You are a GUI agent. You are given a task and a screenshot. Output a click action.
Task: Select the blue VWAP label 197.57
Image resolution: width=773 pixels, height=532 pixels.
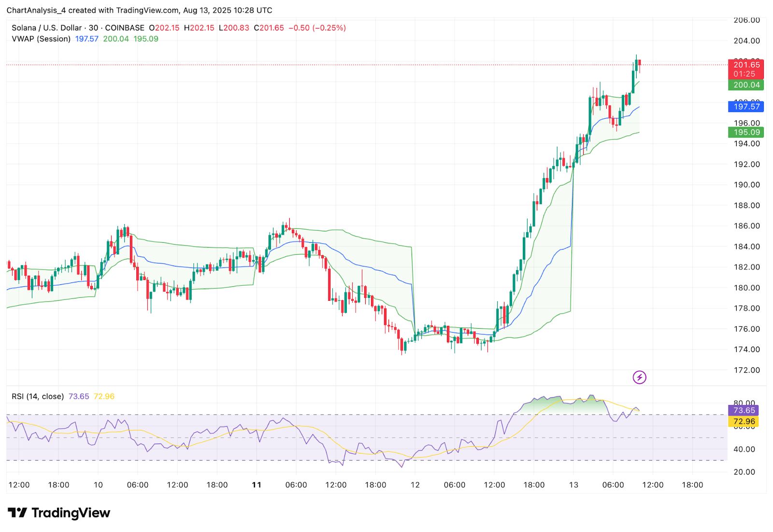pyautogui.click(x=746, y=107)
